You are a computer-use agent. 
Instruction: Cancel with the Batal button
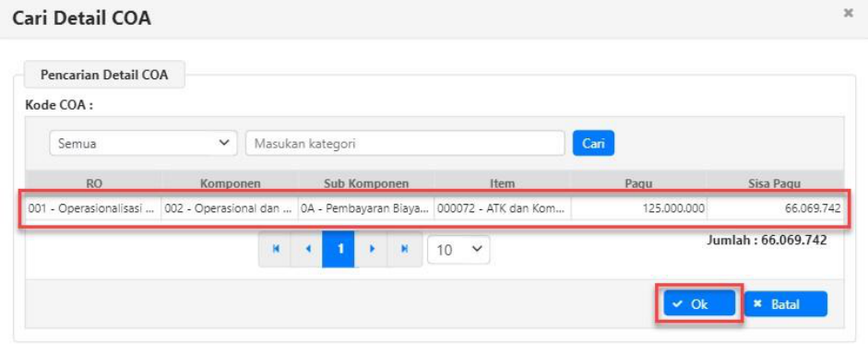point(786,303)
